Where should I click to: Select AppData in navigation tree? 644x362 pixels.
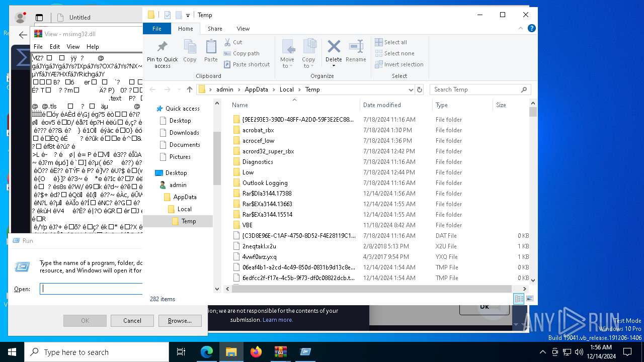point(185,197)
